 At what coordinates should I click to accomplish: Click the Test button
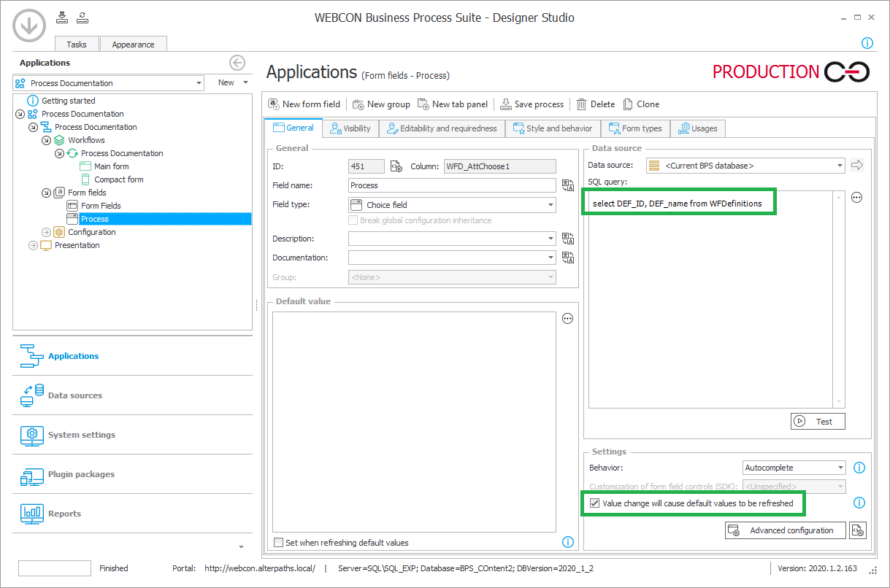click(818, 421)
